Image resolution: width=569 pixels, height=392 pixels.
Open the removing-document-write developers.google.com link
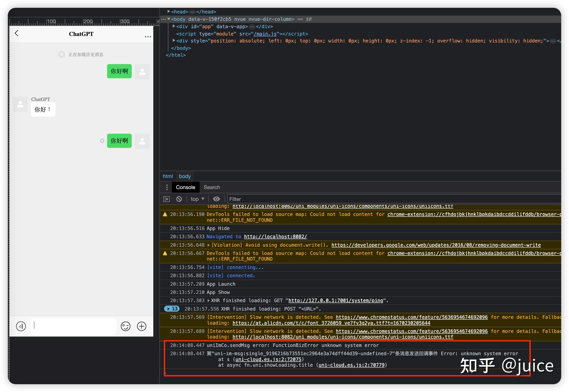[436, 245]
